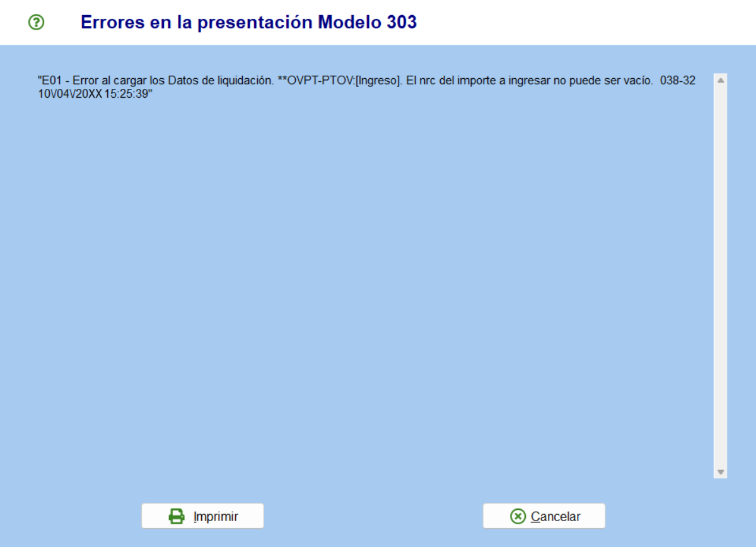Viewport: 756px width, 547px height.
Task: Click the '038-32' code in the message
Action: click(678, 81)
